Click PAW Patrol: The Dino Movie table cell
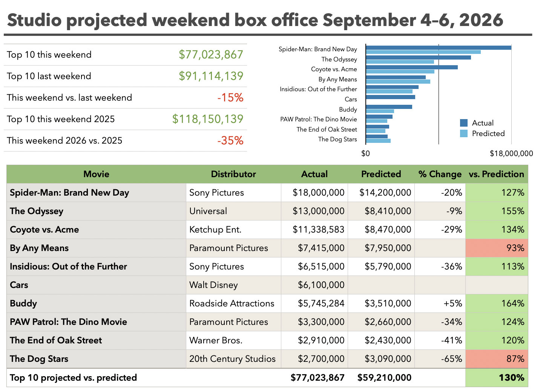Viewport: 543px width, 392px height. (x=97, y=322)
